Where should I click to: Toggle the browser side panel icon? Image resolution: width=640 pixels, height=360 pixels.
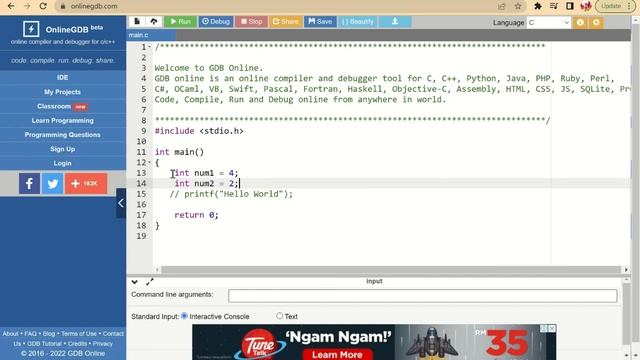click(570, 6)
